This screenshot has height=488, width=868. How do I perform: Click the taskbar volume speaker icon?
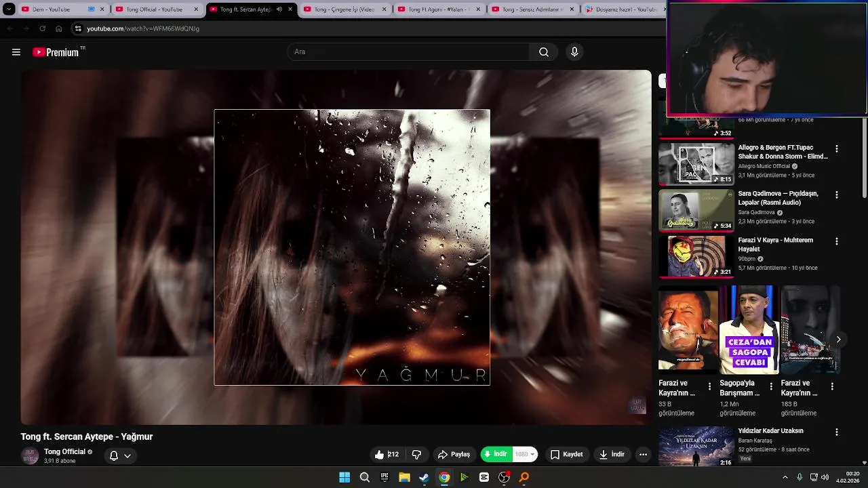point(825,477)
